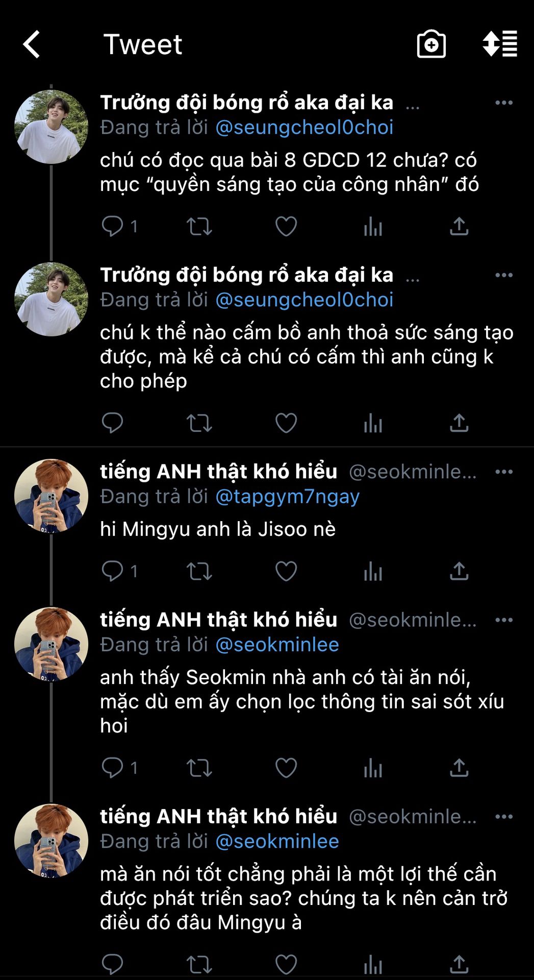The width and height of the screenshot is (534, 980).
Task: Like the GDCD 12 tweet
Action: coord(286,226)
